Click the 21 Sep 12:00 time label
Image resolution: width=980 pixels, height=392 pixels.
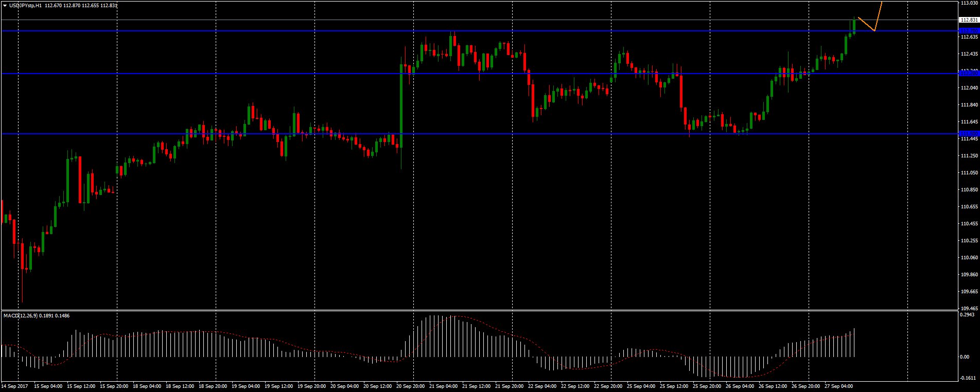click(x=477, y=386)
